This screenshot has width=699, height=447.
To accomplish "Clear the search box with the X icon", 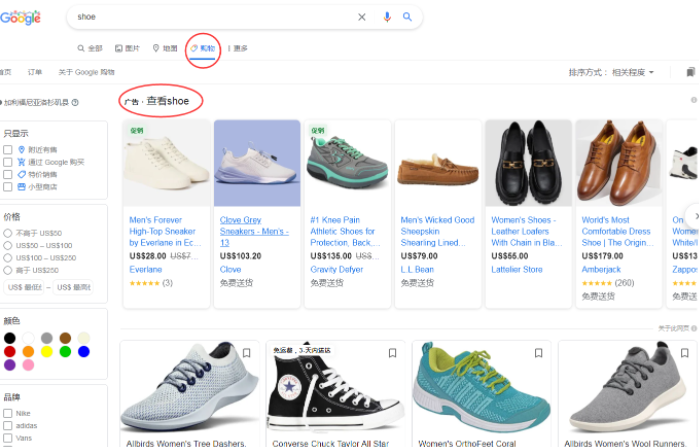I will [362, 17].
